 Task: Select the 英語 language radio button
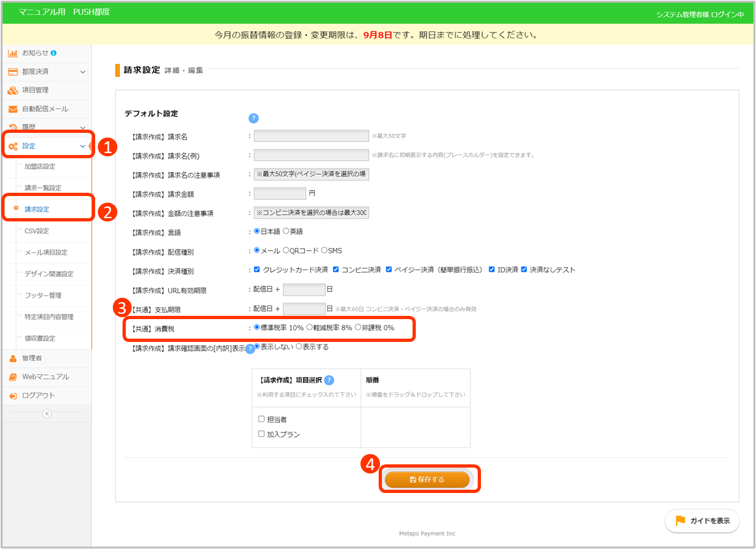click(286, 231)
